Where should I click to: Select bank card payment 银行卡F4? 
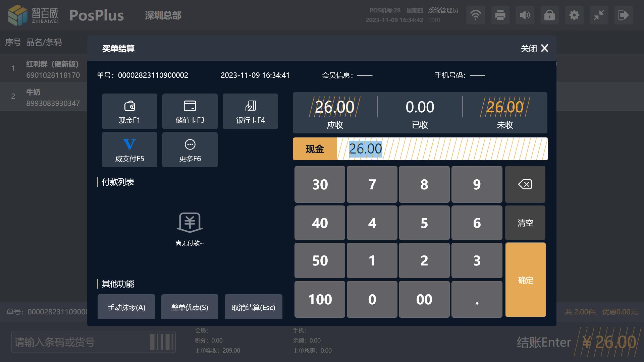[x=250, y=111]
